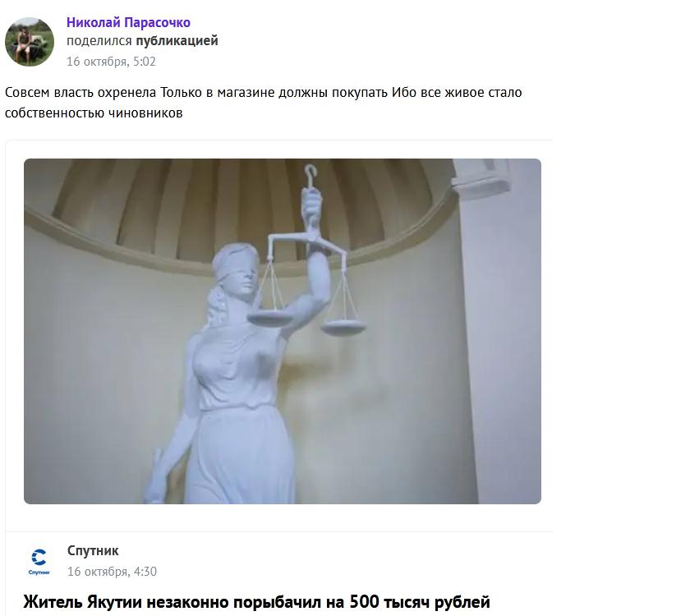Click the word поделился in post header

[99, 40]
